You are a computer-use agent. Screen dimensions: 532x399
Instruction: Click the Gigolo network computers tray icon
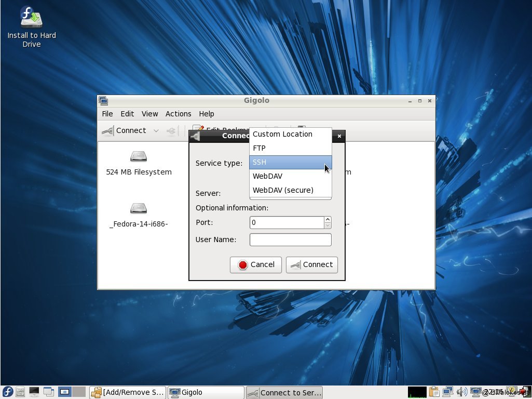click(x=475, y=392)
